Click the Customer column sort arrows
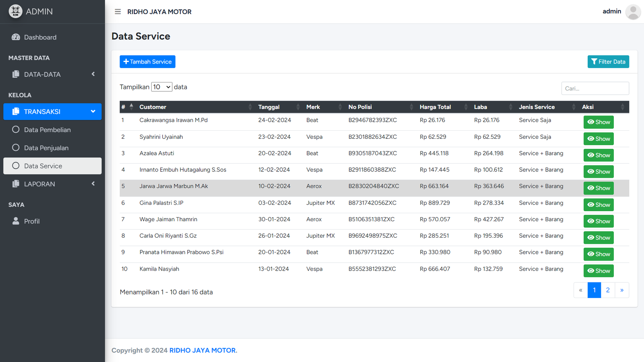Viewport: 644px width, 362px height. 250,107
